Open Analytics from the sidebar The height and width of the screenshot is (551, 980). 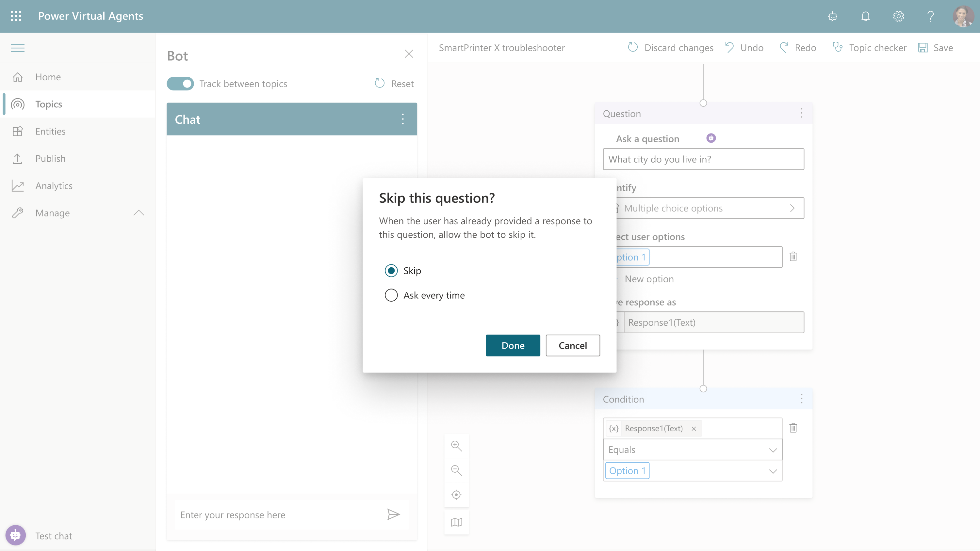tap(53, 185)
